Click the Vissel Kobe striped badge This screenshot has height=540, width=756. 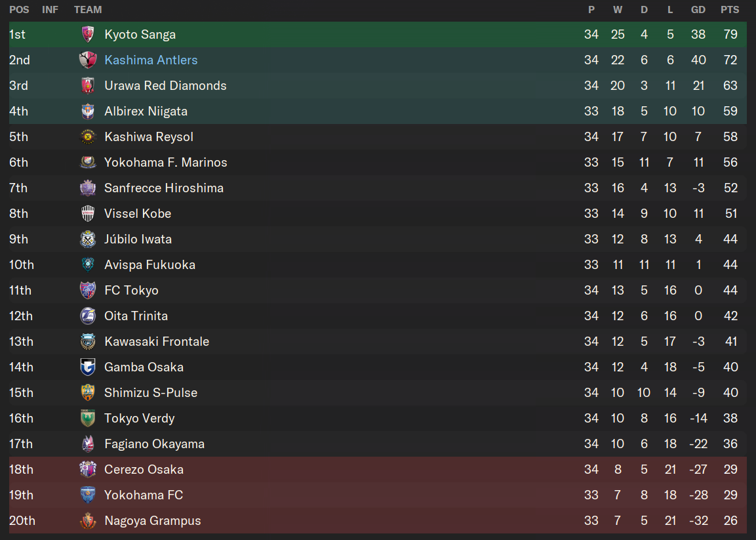coord(88,213)
